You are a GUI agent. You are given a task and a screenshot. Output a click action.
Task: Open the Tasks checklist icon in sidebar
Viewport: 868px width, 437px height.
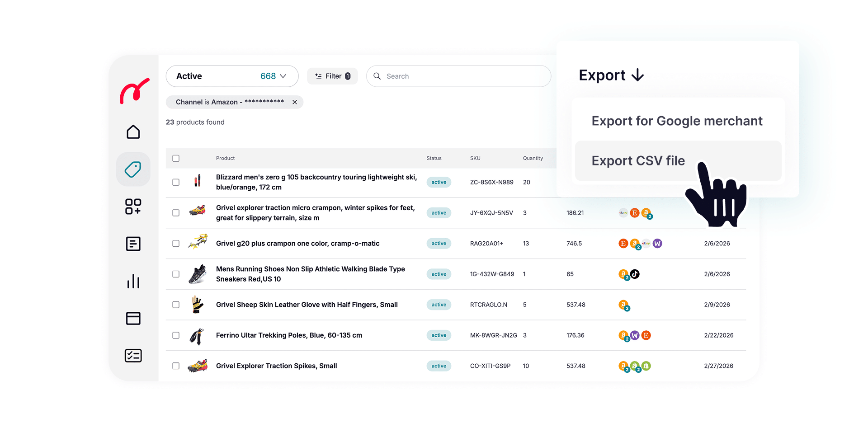click(x=133, y=356)
